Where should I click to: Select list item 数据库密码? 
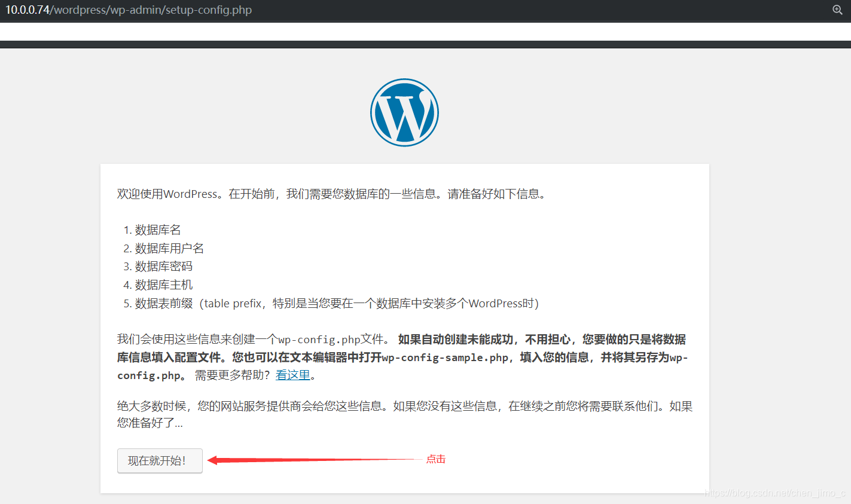164,266
